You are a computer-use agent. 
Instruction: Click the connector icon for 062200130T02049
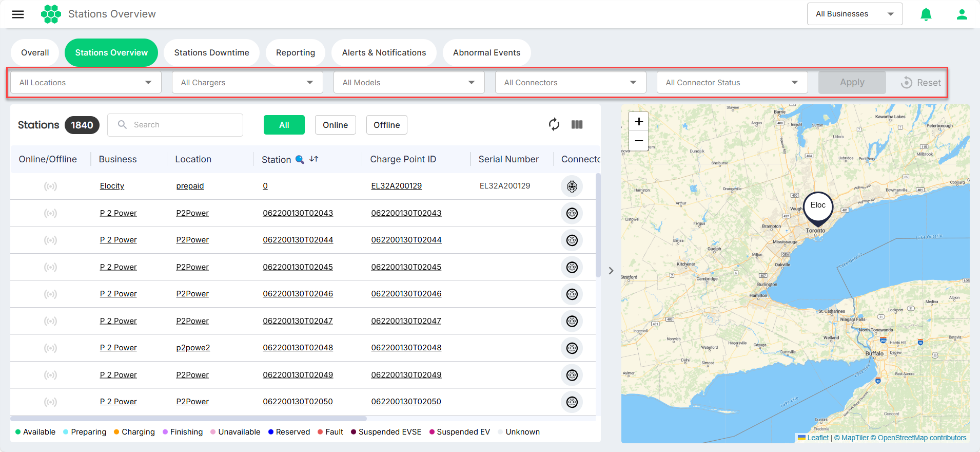[572, 375]
